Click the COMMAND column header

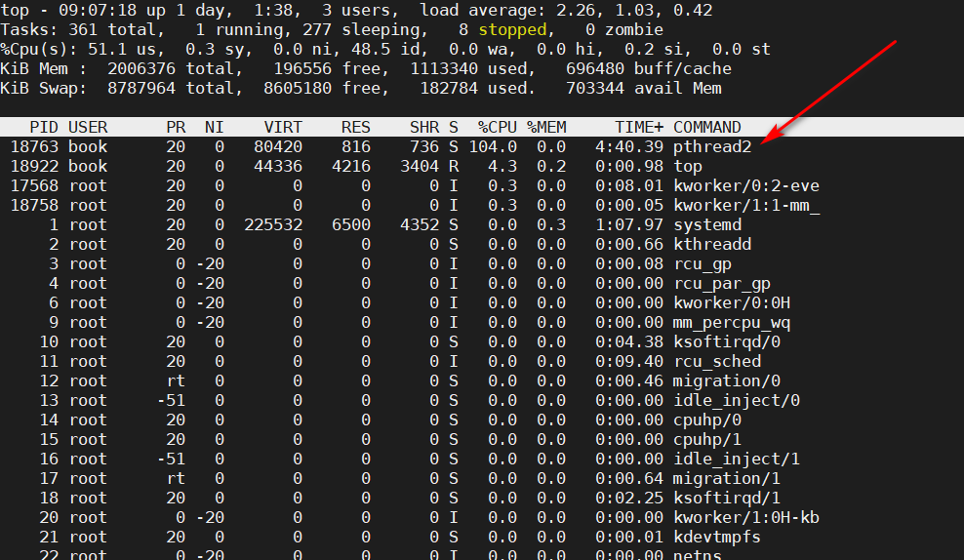(707, 127)
